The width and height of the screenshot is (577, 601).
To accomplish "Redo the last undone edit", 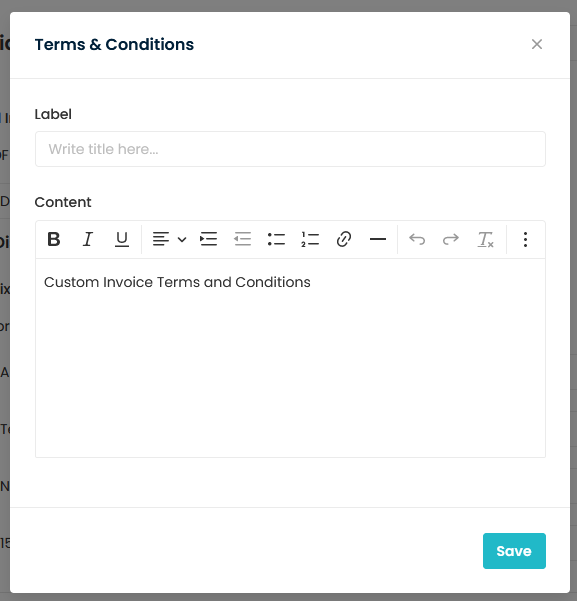I will [x=450, y=240].
